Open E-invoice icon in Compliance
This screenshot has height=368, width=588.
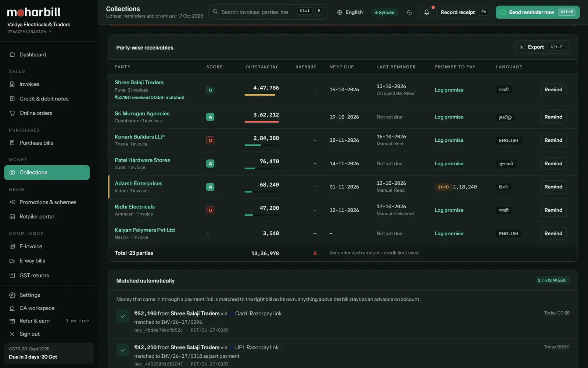click(12, 246)
